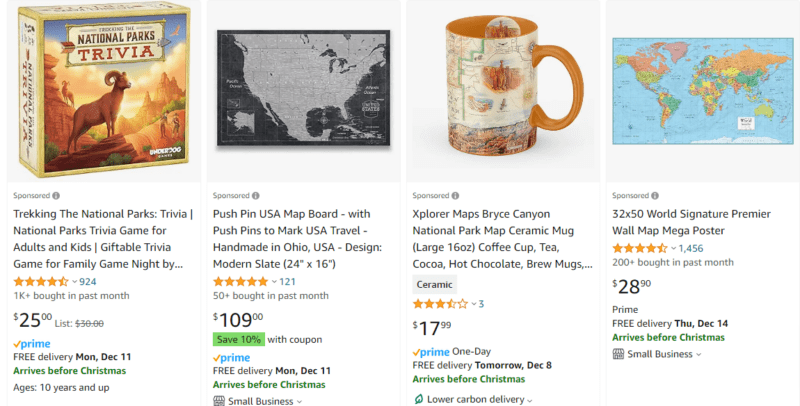Screen dimensions: 800x406
Task: Click the Small Business icon under World Wall Map poster
Action: 618,353
